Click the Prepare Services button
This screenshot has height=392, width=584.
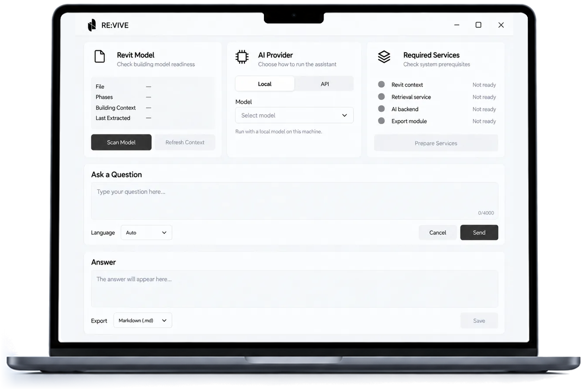(x=436, y=143)
